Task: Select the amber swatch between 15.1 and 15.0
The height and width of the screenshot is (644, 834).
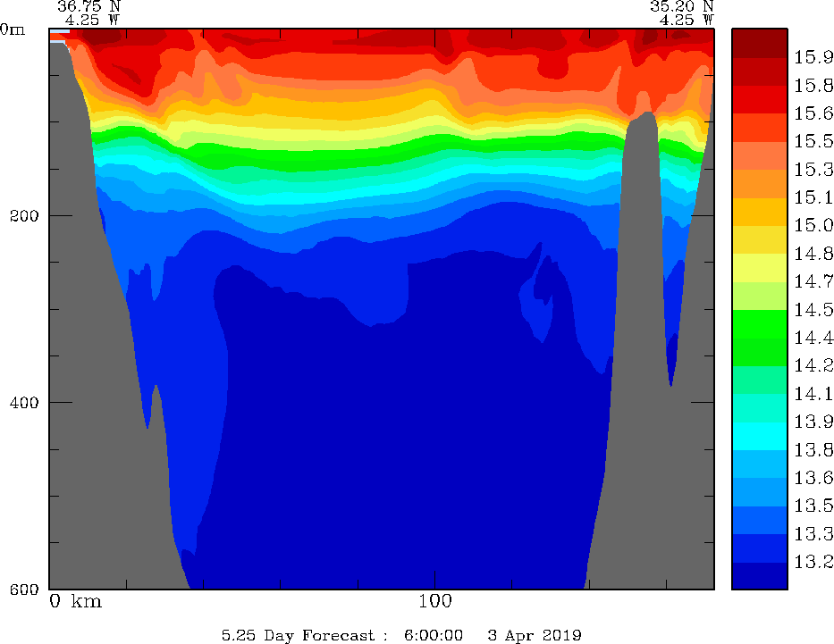Action: tap(760, 212)
